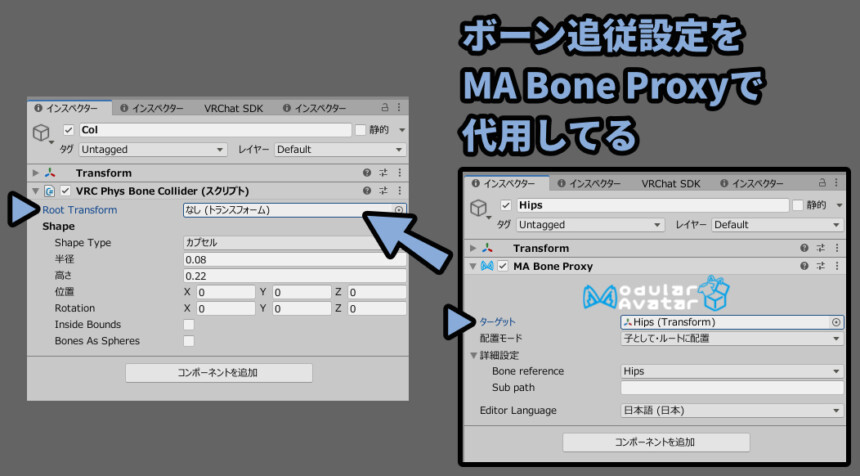Toggle 静的 checkbox for Col

point(360,130)
